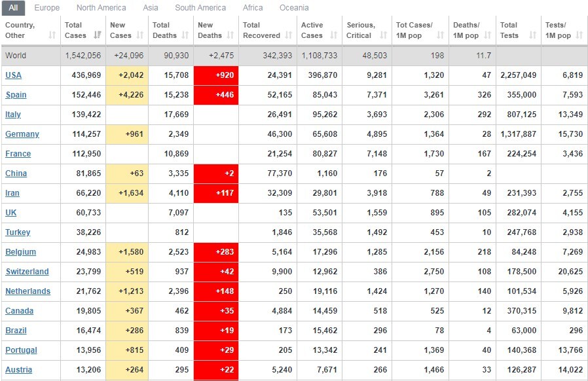588x381 pixels.
Task: Click Active Cases sort arrows icon
Action: pyautogui.click(x=333, y=35)
